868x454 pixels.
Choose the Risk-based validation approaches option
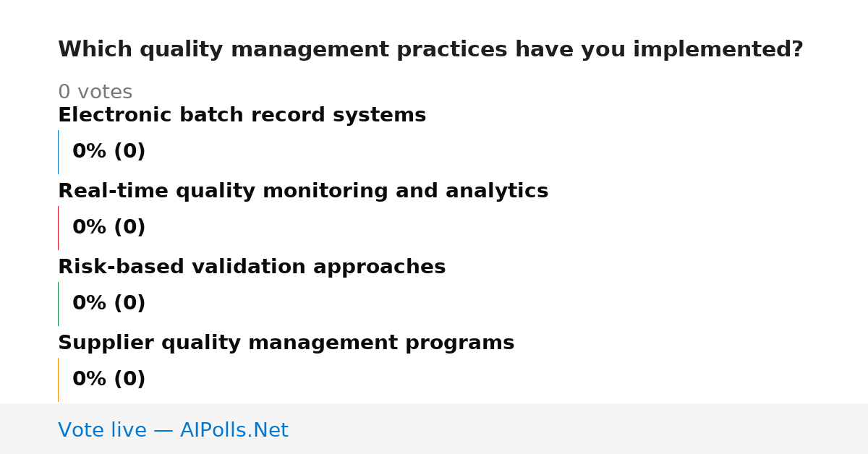(252, 267)
